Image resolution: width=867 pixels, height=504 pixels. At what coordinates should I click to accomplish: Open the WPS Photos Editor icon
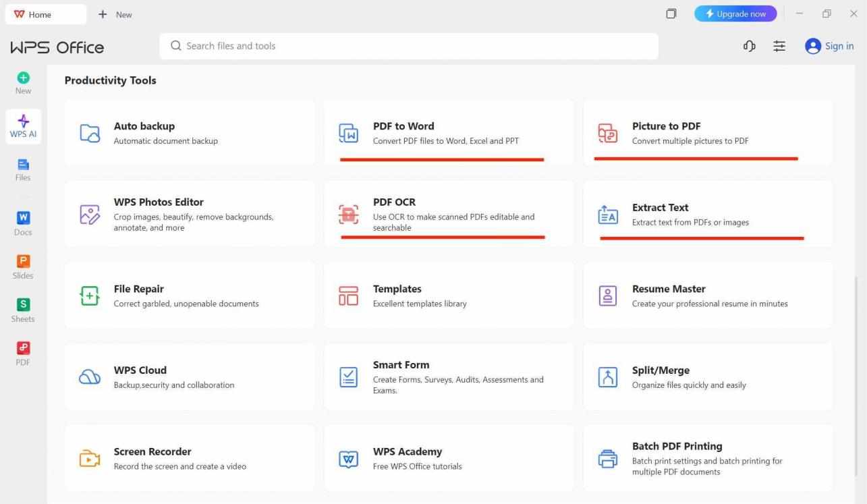(90, 214)
